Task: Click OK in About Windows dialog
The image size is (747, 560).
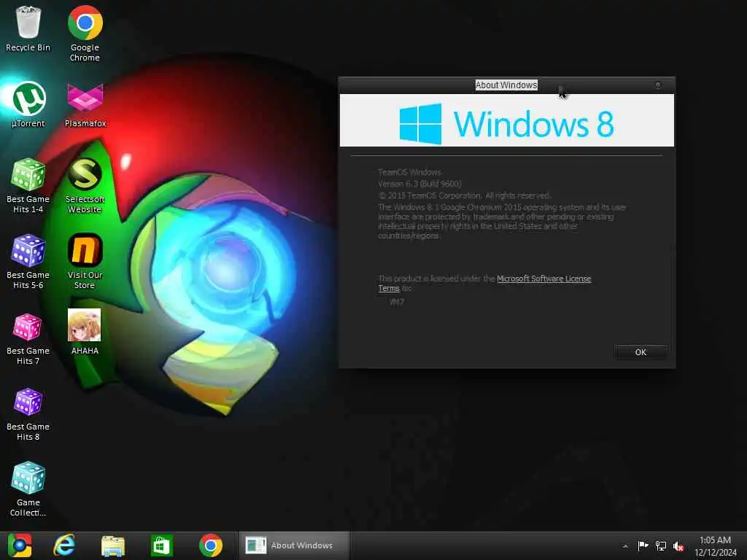Action: pyautogui.click(x=640, y=352)
